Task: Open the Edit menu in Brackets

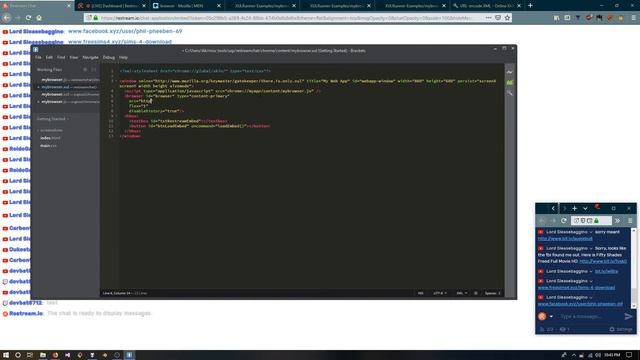Action: coord(49,58)
